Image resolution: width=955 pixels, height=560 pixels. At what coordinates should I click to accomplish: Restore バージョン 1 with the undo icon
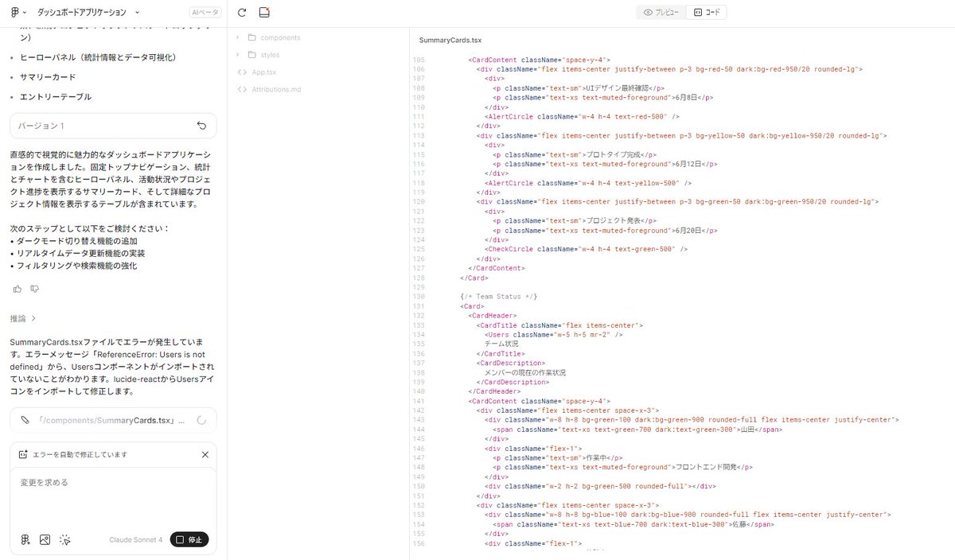201,126
